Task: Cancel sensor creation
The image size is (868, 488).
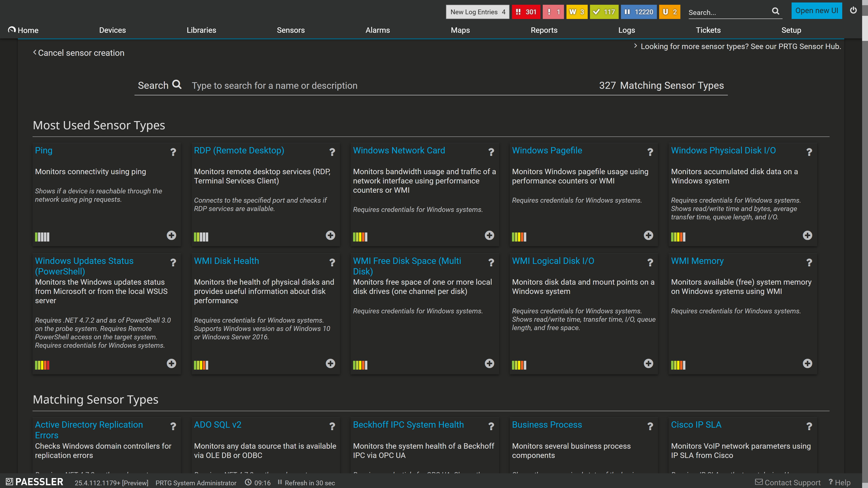Action: (78, 53)
